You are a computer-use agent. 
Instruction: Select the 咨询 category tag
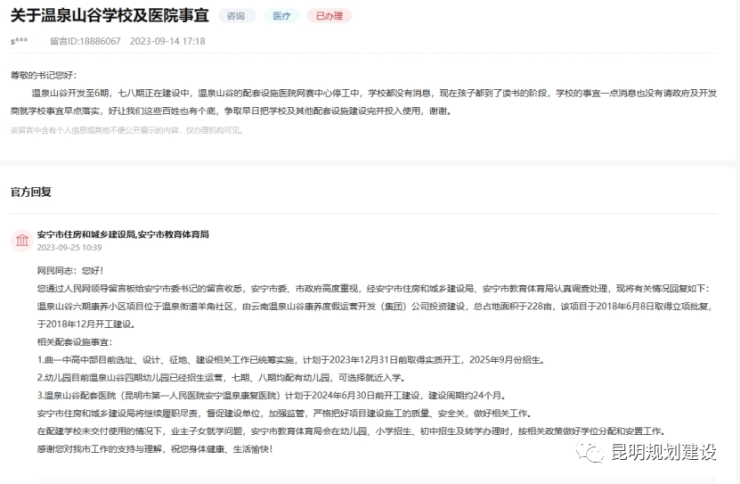[238, 17]
